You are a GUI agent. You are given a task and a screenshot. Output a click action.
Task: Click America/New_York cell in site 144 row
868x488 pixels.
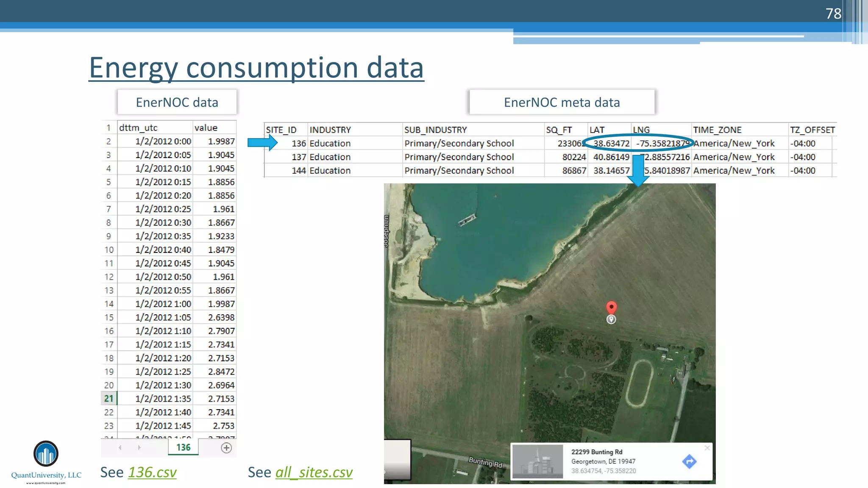pos(740,170)
